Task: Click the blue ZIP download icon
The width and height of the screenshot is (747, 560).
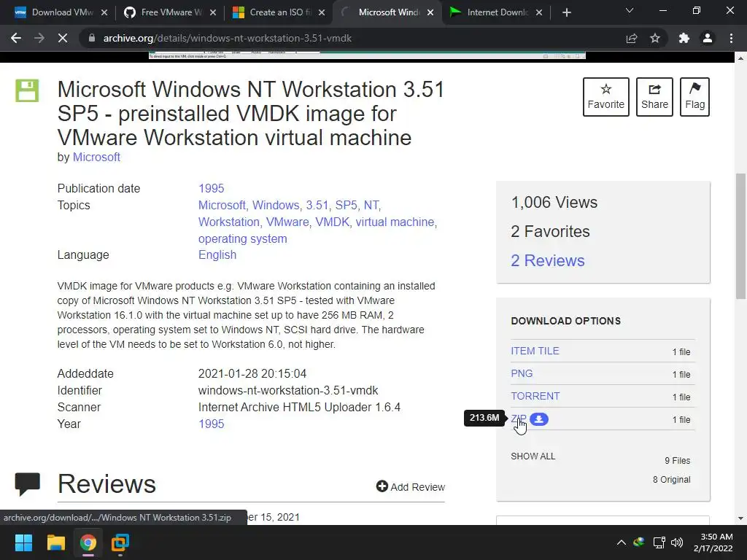Action: pyautogui.click(x=539, y=419)
